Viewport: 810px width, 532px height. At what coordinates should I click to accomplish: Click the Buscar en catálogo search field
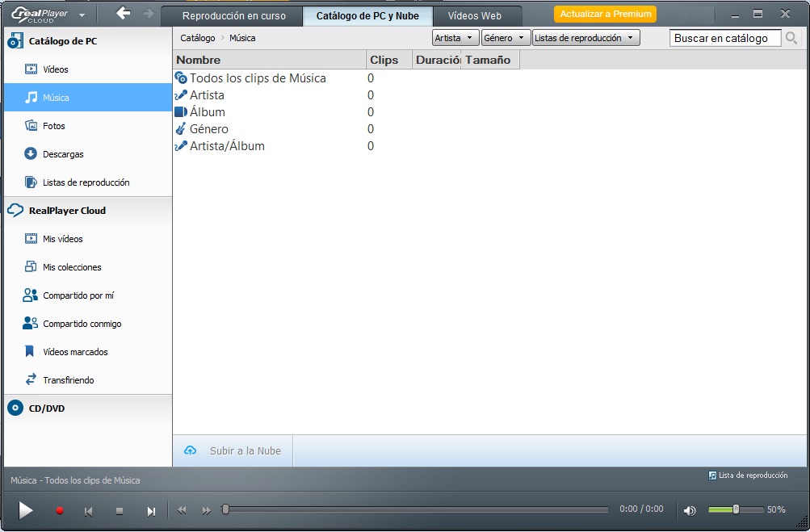pyautogui.click(x=724, y=38)
